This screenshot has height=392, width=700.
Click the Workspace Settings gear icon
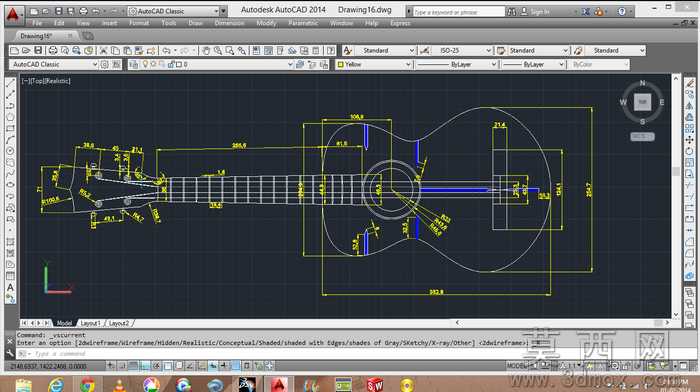pos(104,65)
